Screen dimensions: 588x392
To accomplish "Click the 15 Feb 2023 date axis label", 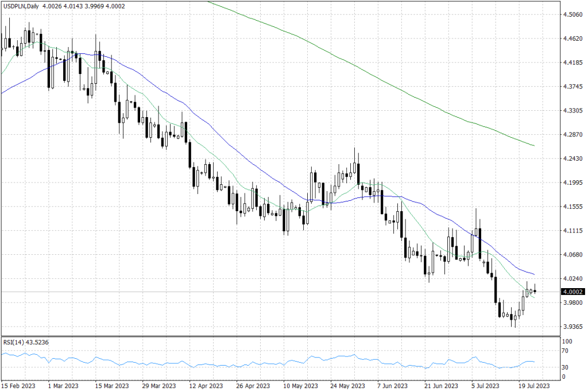I will [x=18, y=386].
